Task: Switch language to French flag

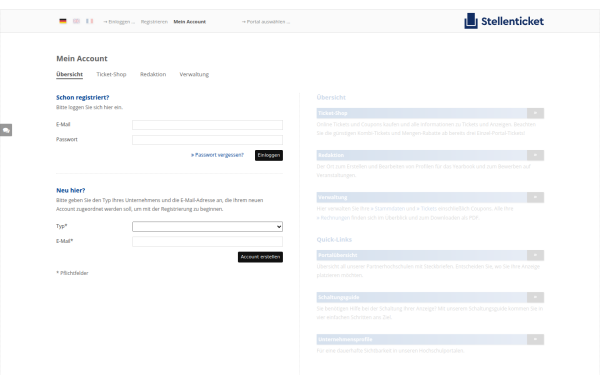Action: coord(90,21)
